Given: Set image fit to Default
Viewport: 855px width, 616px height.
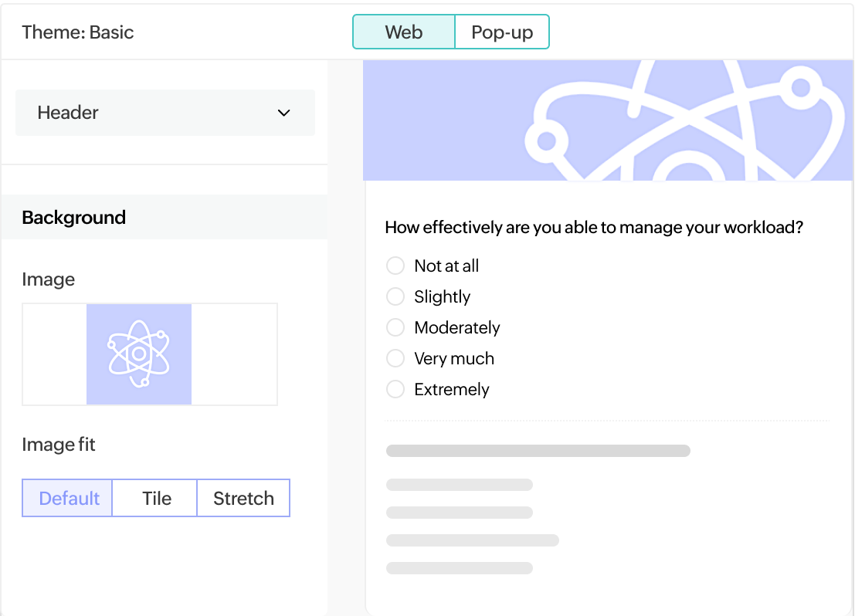Looking at the screenshot, I should tap(68, 498).
